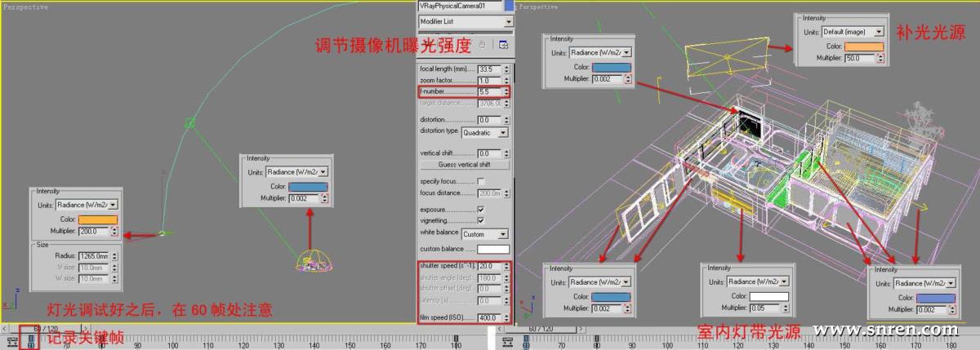Screen dimensions: 980x350
Task: Open the distortion type Quadratic dropdown
Action: pos(484,132)
